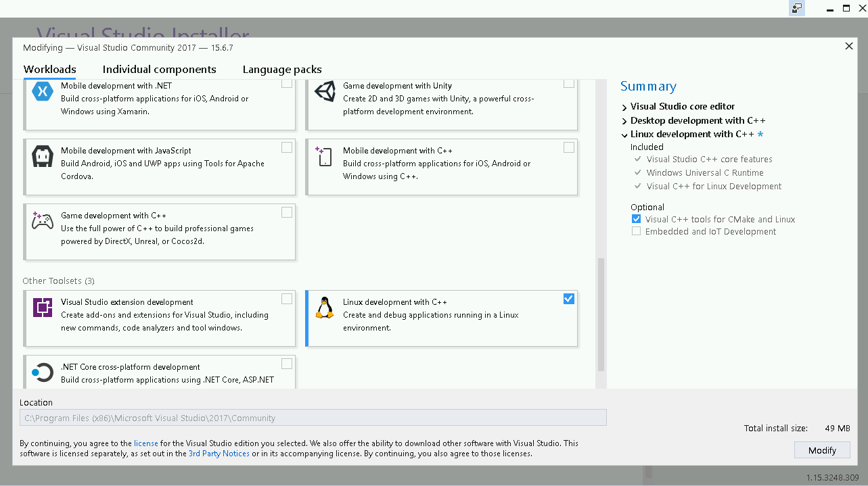Click the Location path input field
The height and width of the screenshot is (486, 868).
tap(313, 418)
